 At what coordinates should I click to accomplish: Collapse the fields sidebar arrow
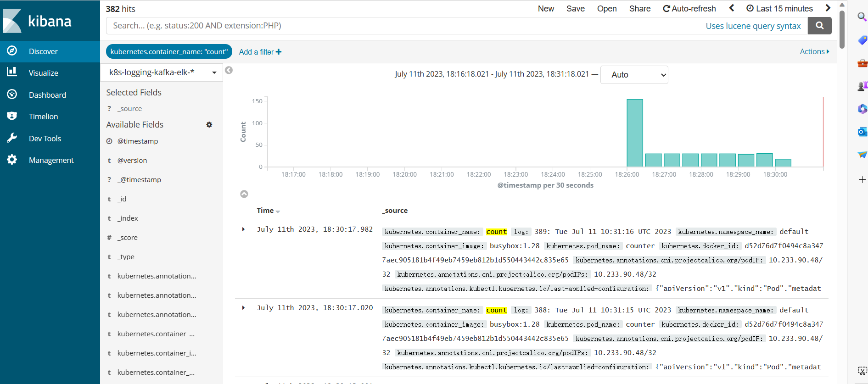(229, 70)
